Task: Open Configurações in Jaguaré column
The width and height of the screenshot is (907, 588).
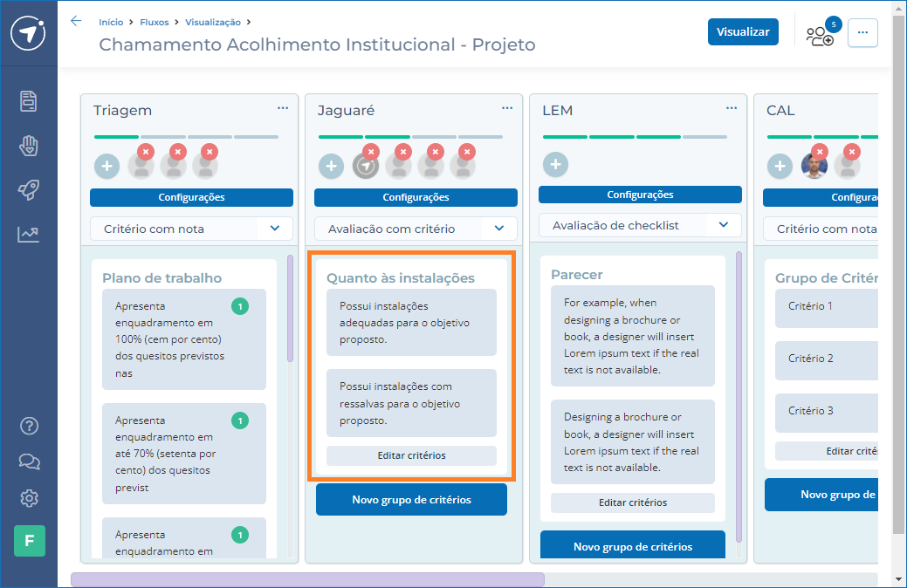Action: 416,197
